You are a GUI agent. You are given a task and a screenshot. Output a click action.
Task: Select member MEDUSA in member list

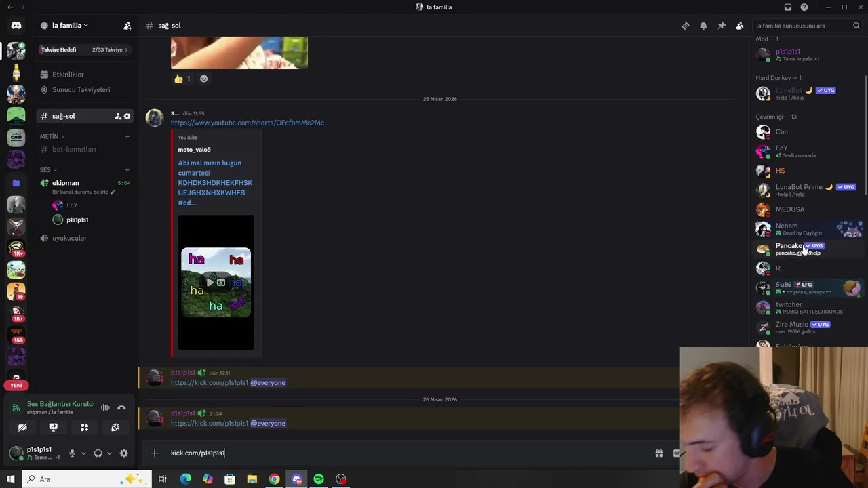807,209
